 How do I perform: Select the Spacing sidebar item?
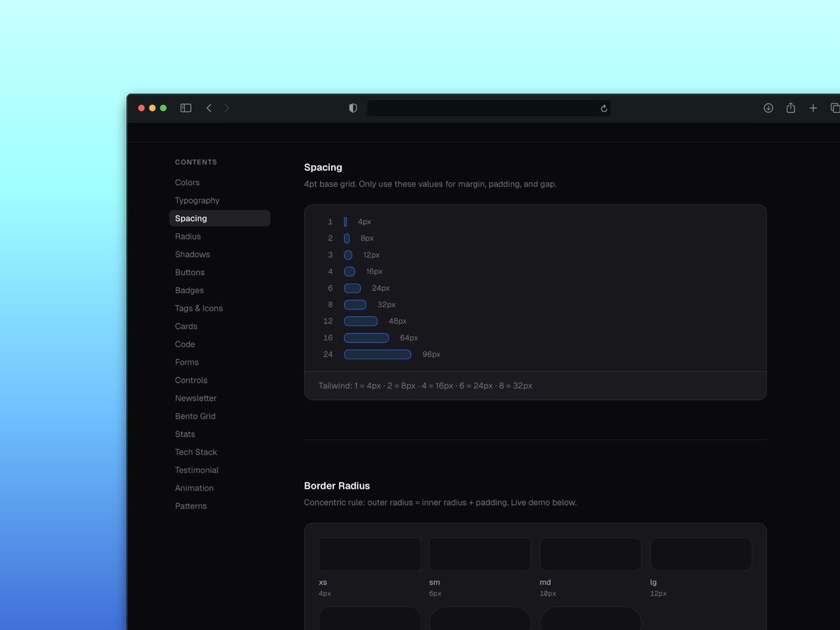coord(220,218)
